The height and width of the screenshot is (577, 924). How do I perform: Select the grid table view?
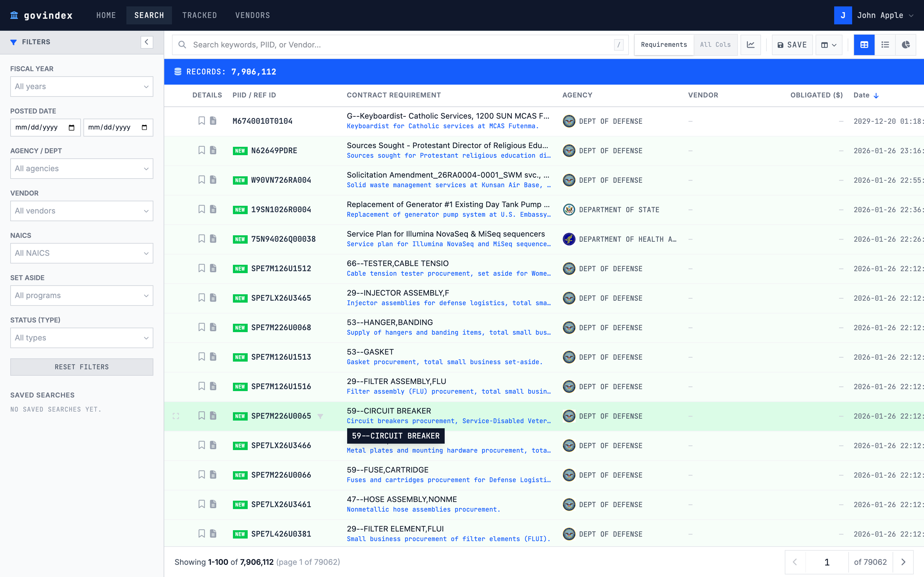[x=864, y=45]
